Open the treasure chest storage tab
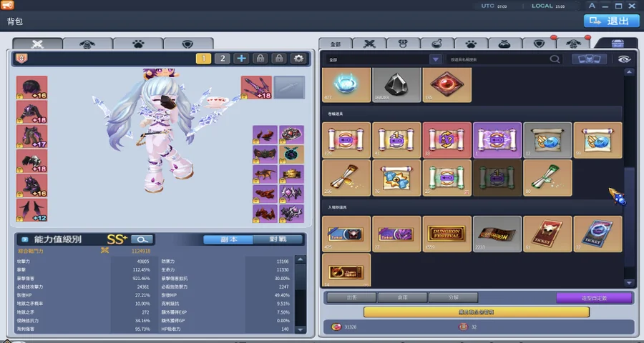Image resolution: width=644 pixels, height=343 pixels. click(618, 44)
